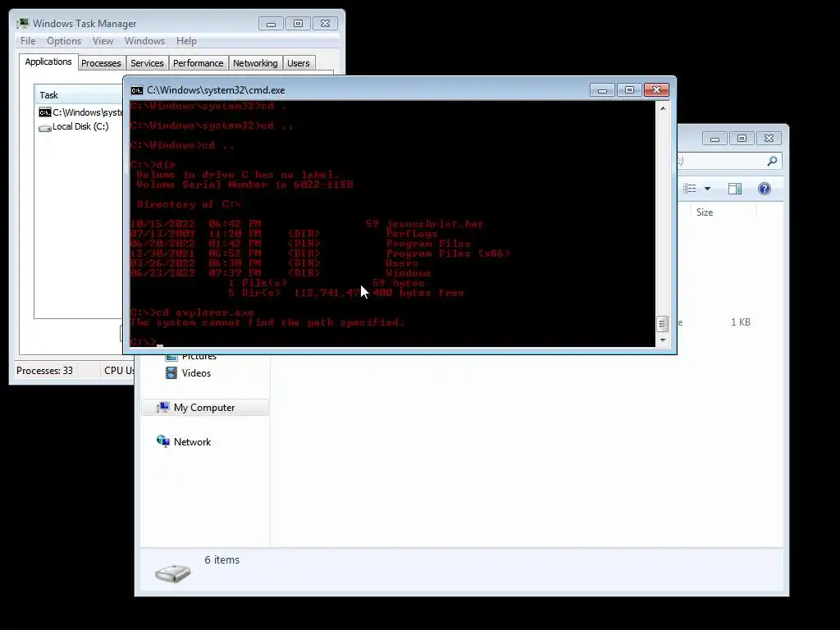Image resolution: width=840 pixels, height=630 pixels.
Task: Open the Options menu in Task Manager
Action: coord(64,41)
